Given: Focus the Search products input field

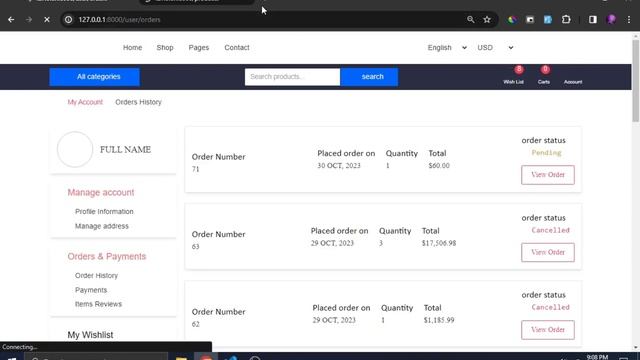Looking at the screenshot, I should pyautogui.click(x=292, y=77).
